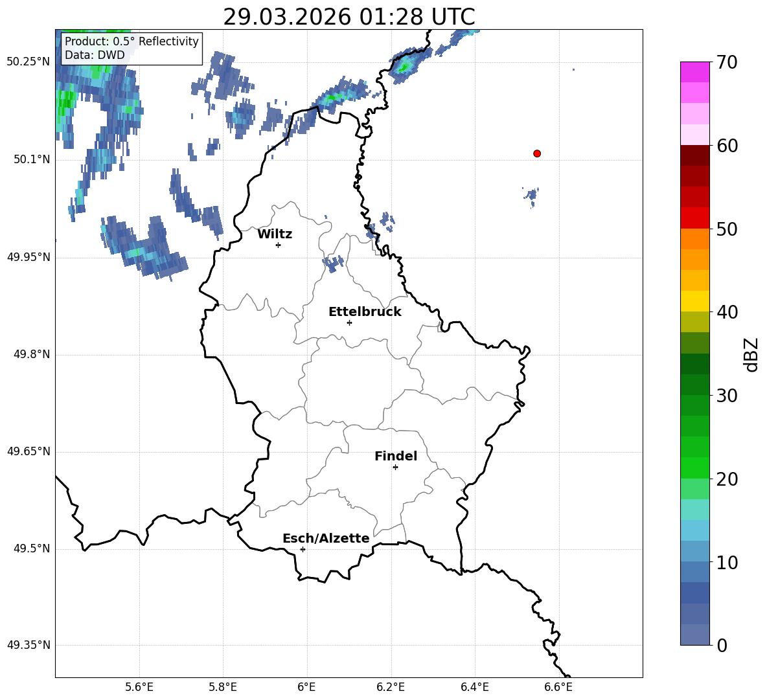Screen dimensions: 767x700
Task: Click the small radar echo south of red dot
Action: pyautogui.click(x=532, y=197)
